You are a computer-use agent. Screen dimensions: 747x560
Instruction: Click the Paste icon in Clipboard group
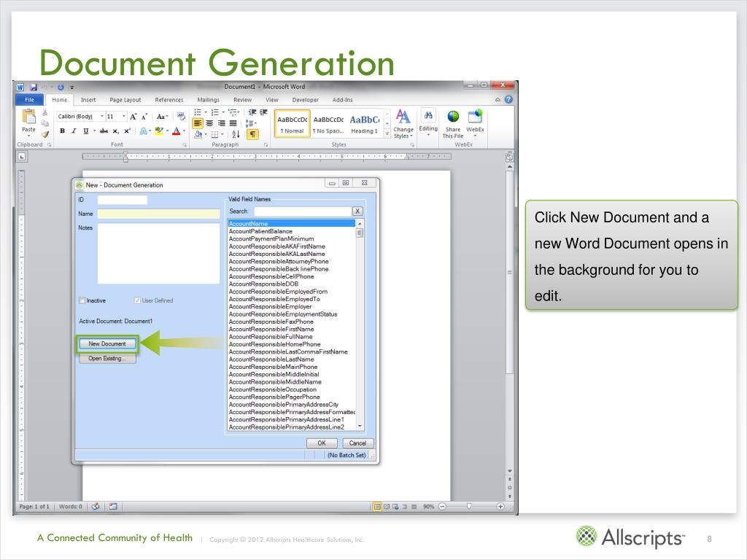tap(28, 117)
